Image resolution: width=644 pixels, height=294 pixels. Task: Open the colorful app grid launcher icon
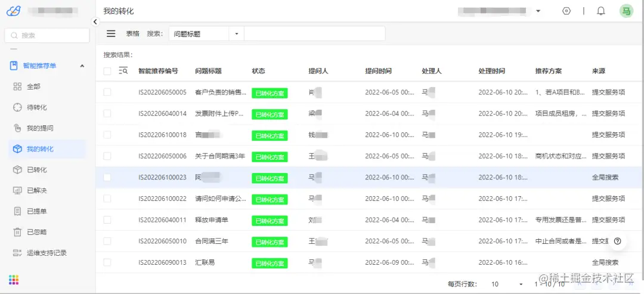click(x=14, y=280)
